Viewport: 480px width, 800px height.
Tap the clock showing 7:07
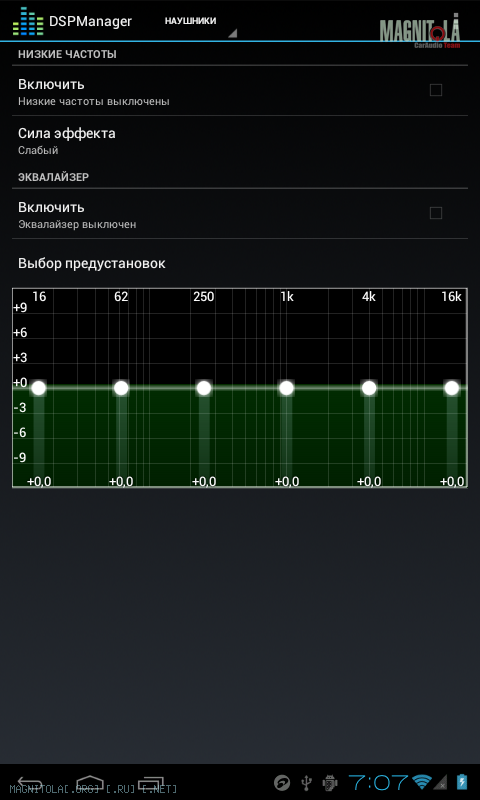click(378, 782)
